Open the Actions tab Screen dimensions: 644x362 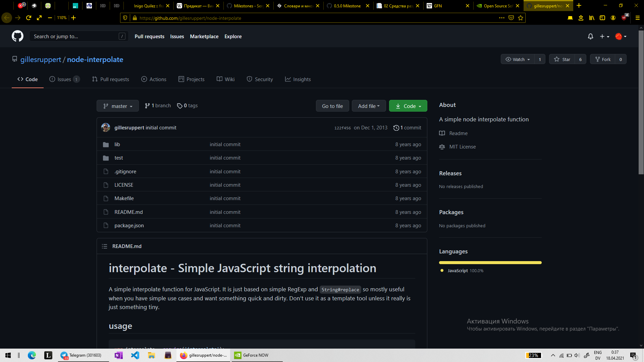click(154, 79)
